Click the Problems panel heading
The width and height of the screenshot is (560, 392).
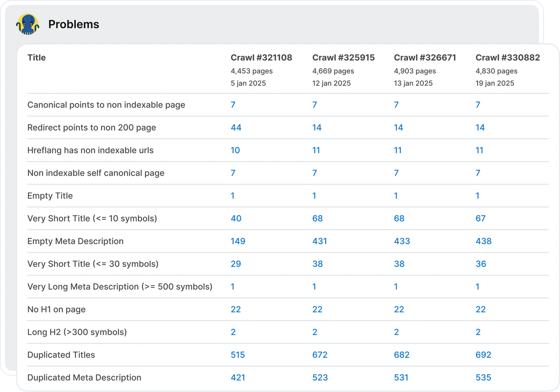point(74,24)
